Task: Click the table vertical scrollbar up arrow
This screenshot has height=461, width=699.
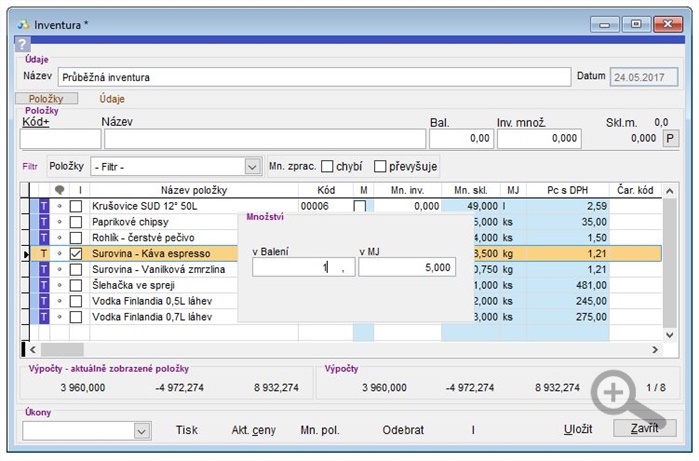Action: pyautogui.click(x=670, y=191)
